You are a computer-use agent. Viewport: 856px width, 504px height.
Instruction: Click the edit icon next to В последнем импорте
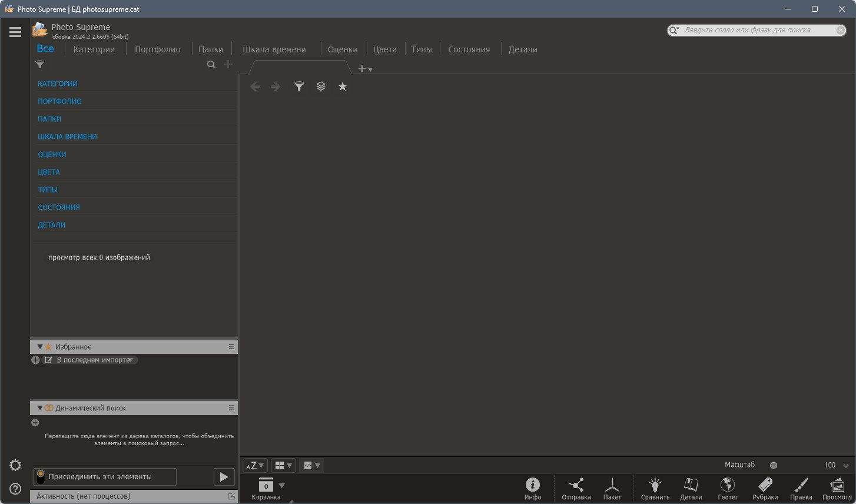point(48,360)
